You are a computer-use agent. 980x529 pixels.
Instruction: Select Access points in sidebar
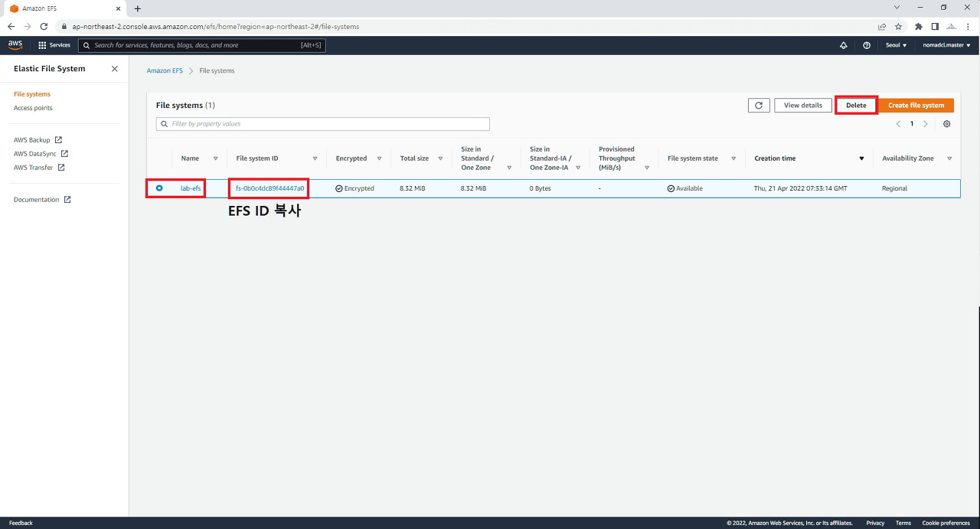[33, 108]
